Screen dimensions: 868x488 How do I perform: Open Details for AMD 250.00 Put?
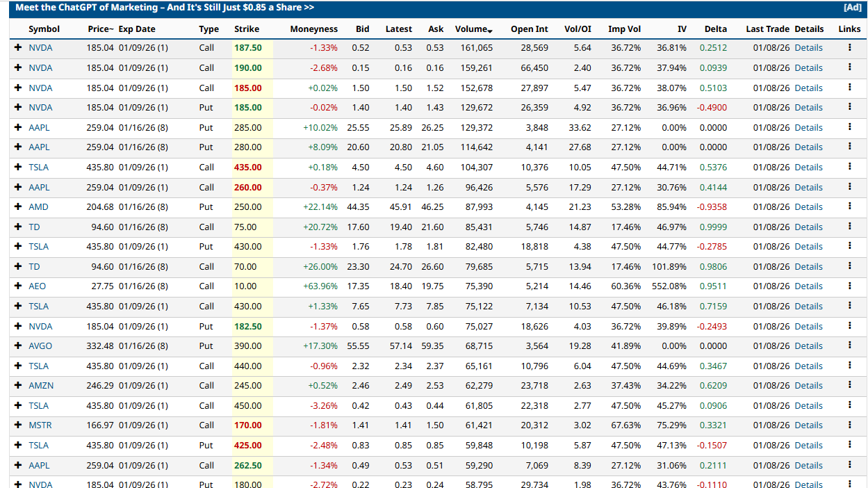pyautogui.click(x=808, y=207)
